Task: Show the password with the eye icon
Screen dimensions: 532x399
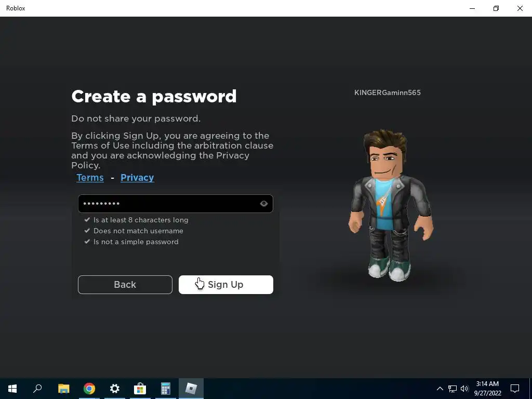Action: [x=263, y=204]
